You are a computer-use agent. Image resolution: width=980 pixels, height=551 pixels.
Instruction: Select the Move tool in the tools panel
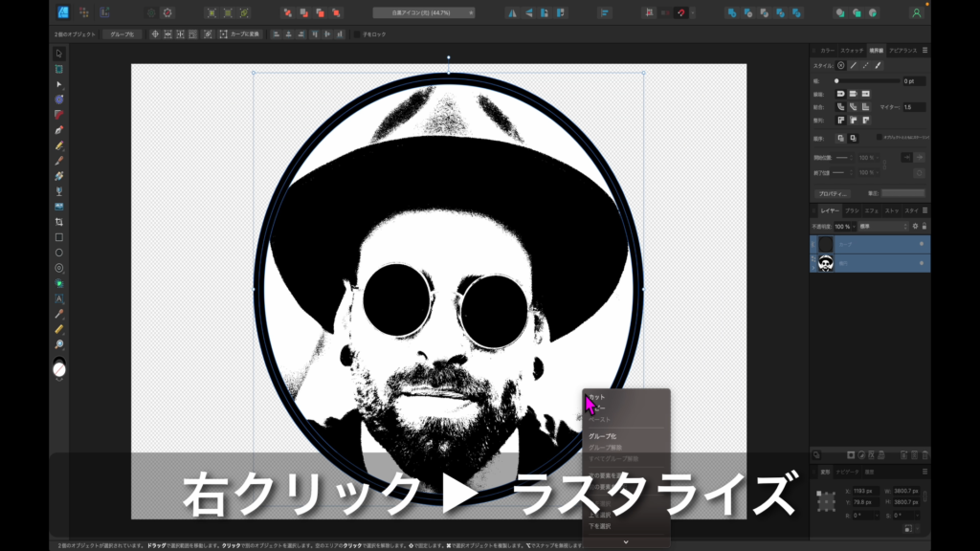coord(58,54)
